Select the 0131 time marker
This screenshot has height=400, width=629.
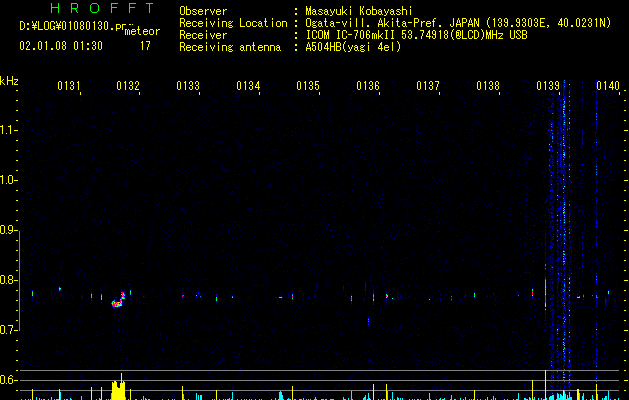pos(69,86)
